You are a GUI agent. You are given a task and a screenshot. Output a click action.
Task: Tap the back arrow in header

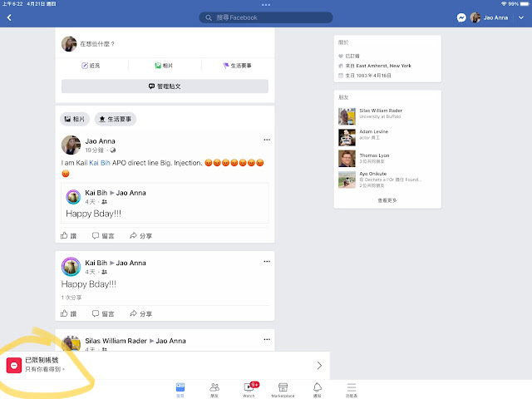(9, 17)
